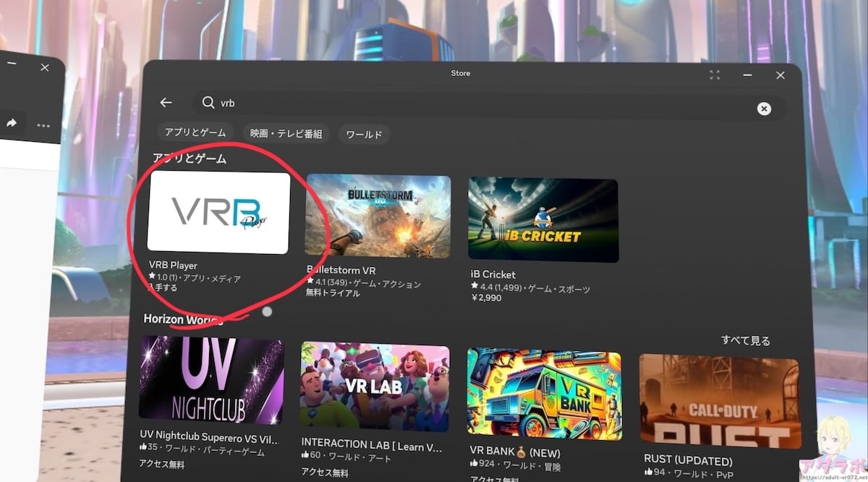Click the share arrow icon in left panel
This screenshot has width=868, height=482.
pyautogui.click(x=12, y=124)
